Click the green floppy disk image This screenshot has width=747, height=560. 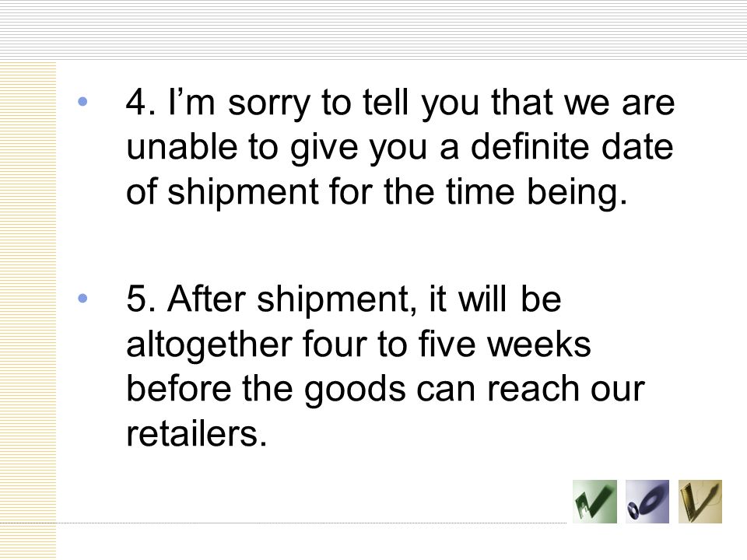tap(594, 502)
